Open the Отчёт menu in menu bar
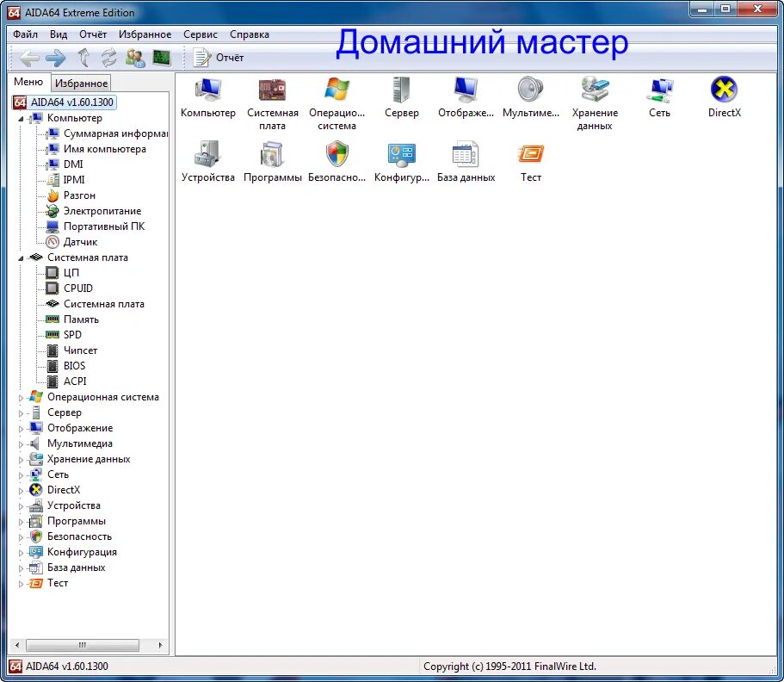 click(x=93, y=34)
